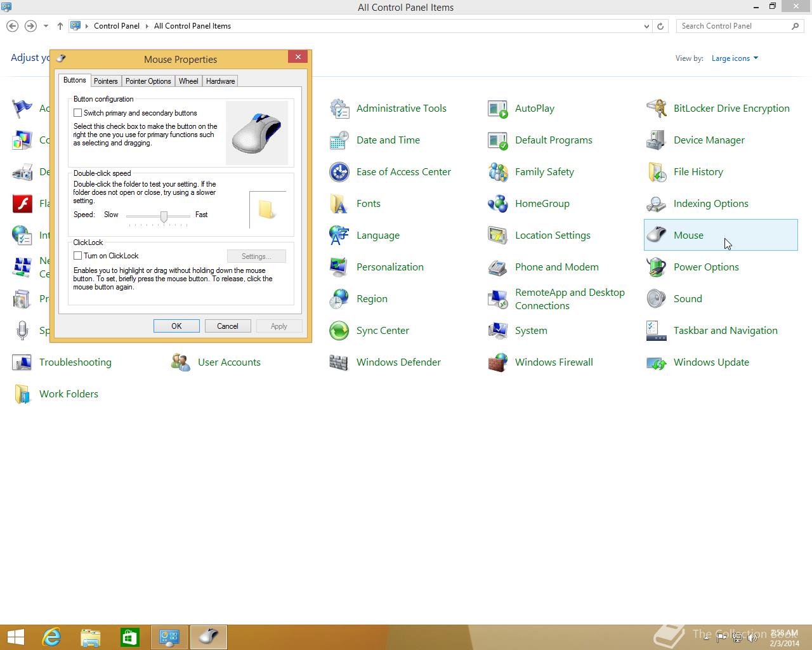Image resolution: width=812 pixels, height=650 pixels.
Task: Expand the View by Large icons dropdown
Action: click(x=735, y=58)
